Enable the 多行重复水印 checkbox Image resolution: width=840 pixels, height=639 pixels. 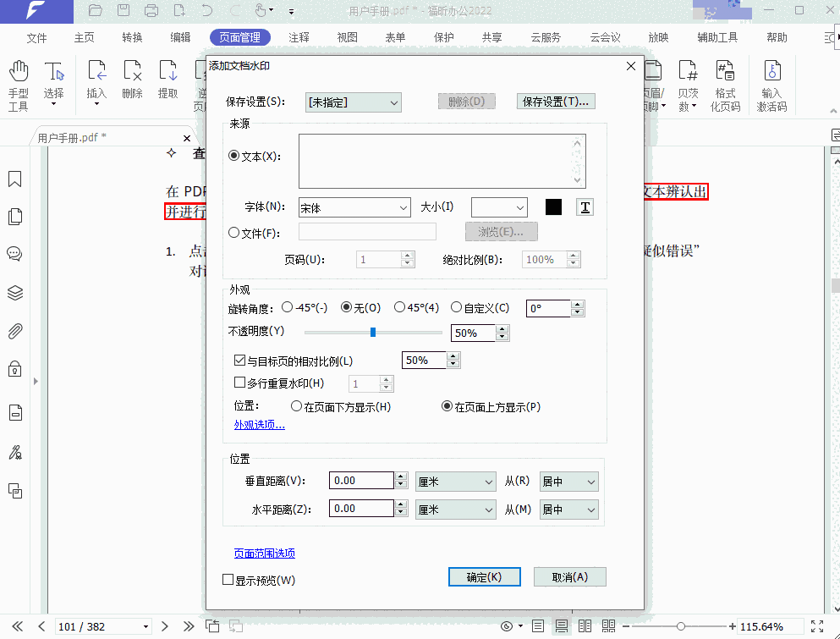coord(239,383)
